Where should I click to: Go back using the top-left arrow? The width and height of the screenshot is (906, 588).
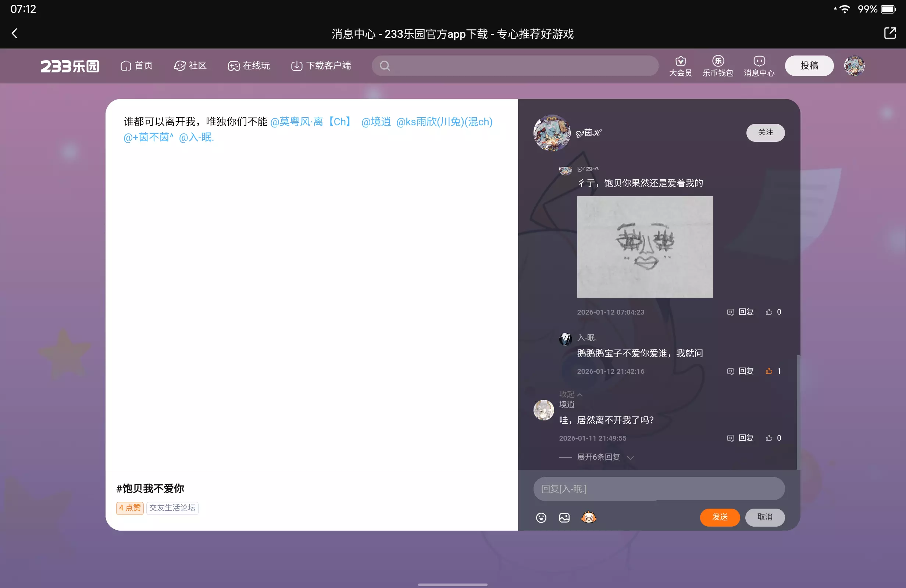coord(14,33)
